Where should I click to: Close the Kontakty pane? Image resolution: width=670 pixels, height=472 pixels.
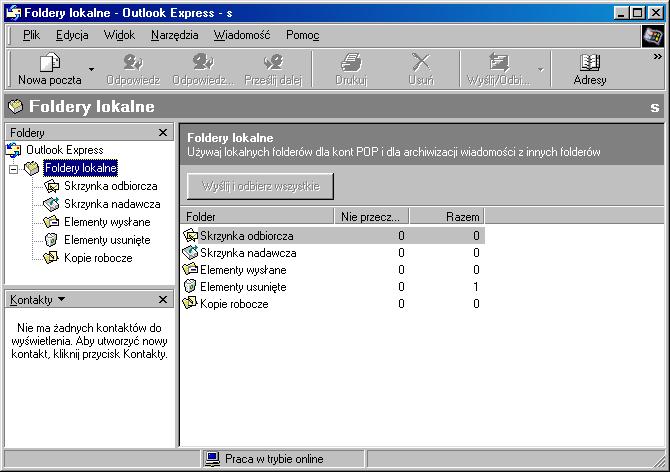coord(163,299)
